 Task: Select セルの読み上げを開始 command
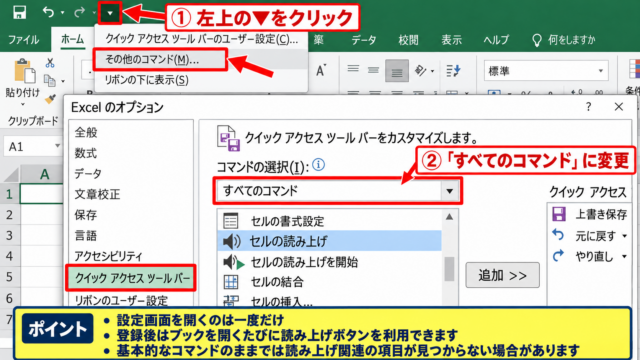329,262
